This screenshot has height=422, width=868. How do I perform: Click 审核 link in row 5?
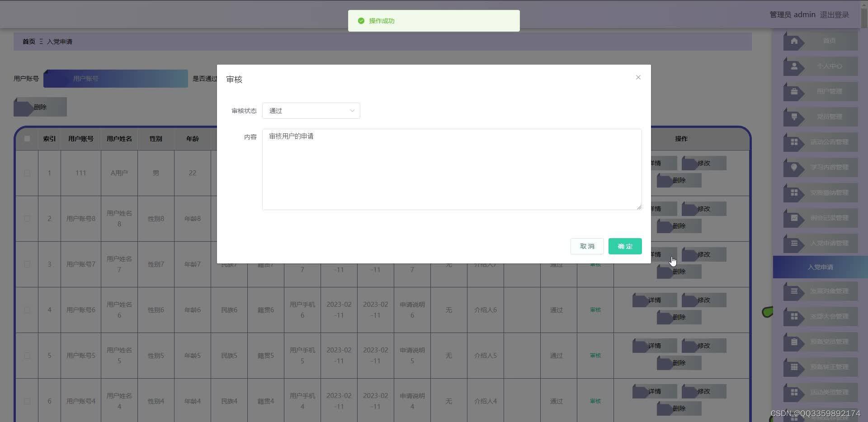pos(595,356)
